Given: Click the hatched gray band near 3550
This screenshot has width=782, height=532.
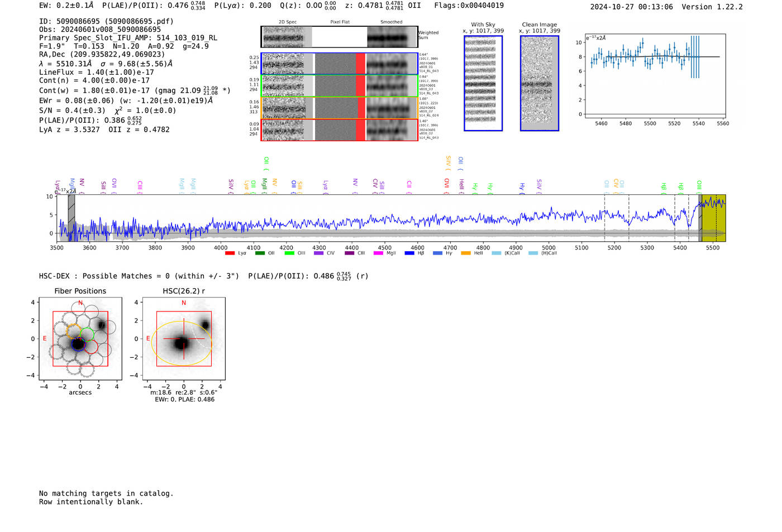Looking at the screenshot, I should coord(71,218).
